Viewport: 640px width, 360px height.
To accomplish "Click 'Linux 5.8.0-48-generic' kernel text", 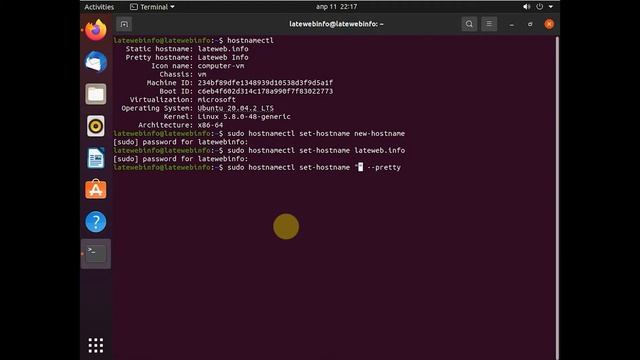I will [x=244, y=117].
